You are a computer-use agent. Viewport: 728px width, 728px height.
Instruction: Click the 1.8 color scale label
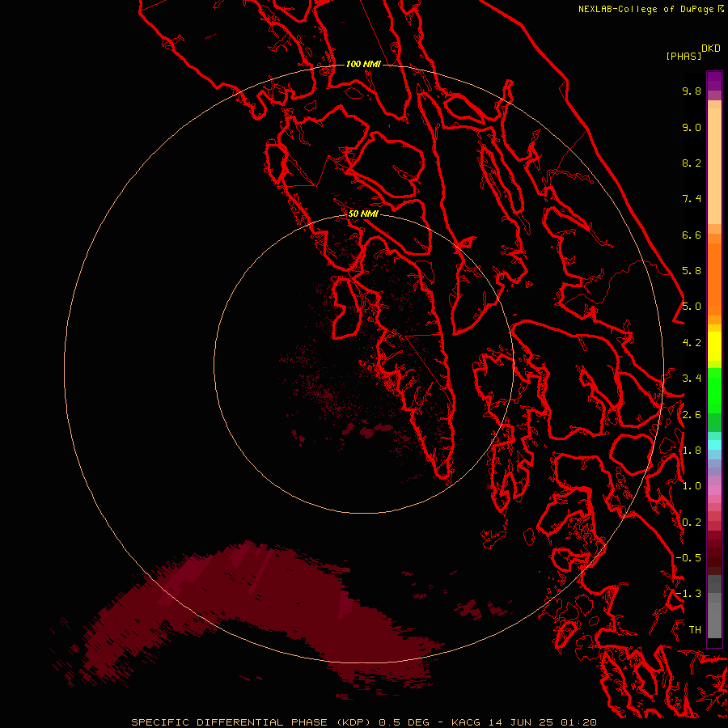tap(692, 451)
